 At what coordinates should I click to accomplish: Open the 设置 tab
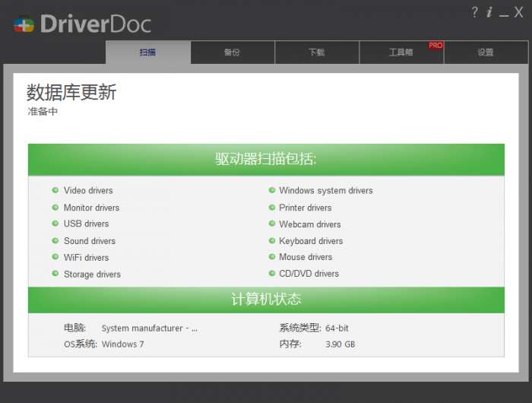[486, 52]
